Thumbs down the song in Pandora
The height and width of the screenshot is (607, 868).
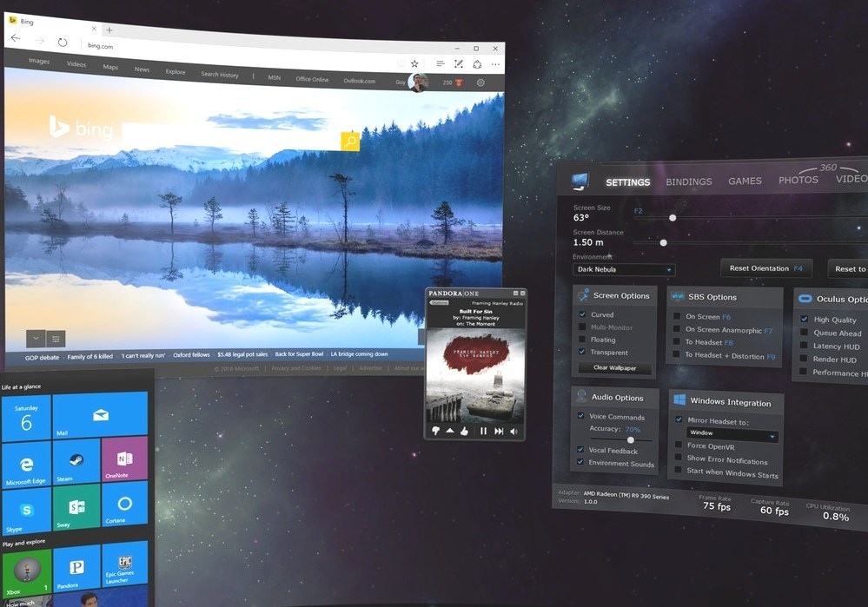435,431
